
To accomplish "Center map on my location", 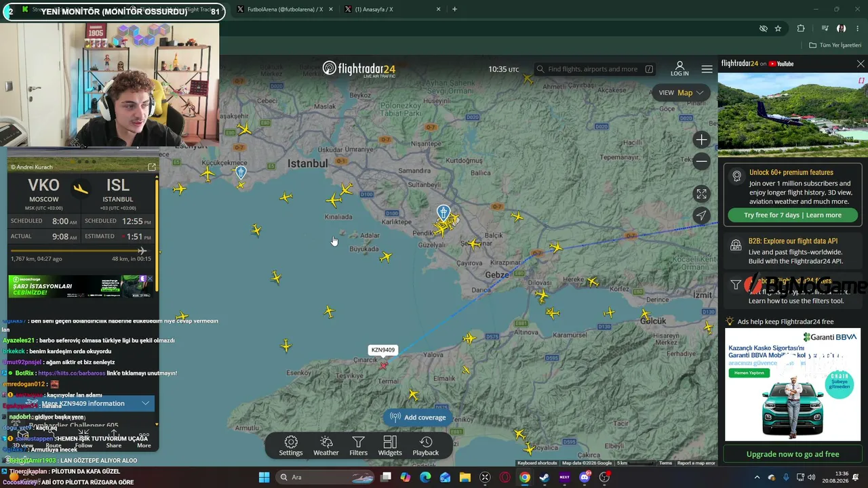I will coord(701,216).
